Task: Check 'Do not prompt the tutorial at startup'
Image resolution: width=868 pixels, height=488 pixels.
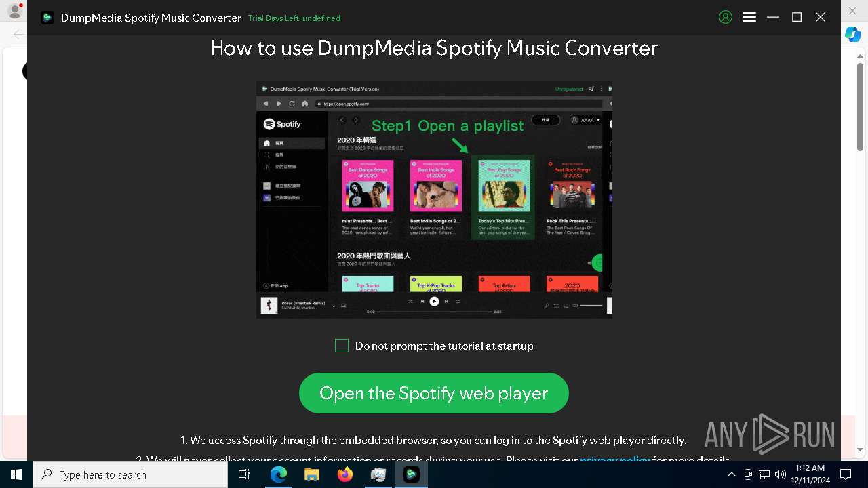Action: (x=342, y=346)
